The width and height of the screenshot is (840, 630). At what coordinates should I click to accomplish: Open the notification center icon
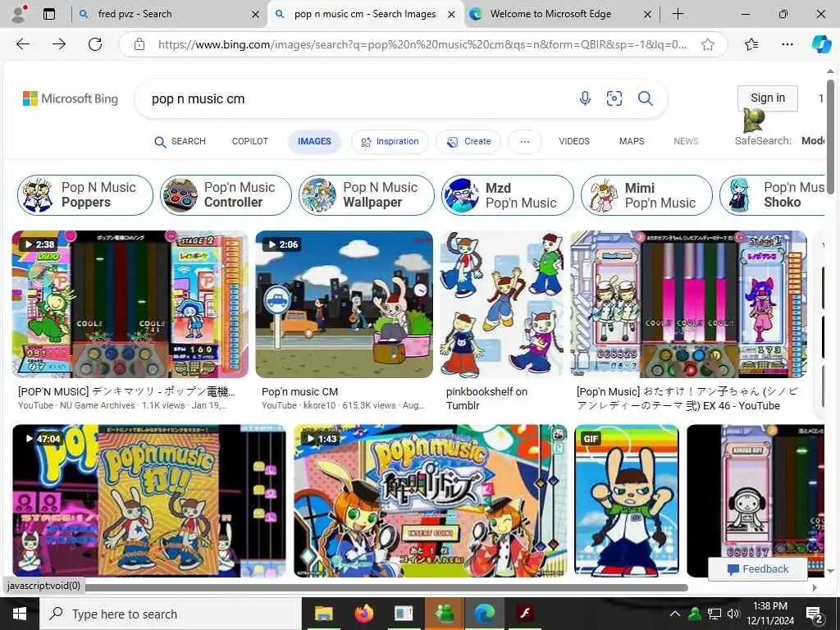(815, 614)
